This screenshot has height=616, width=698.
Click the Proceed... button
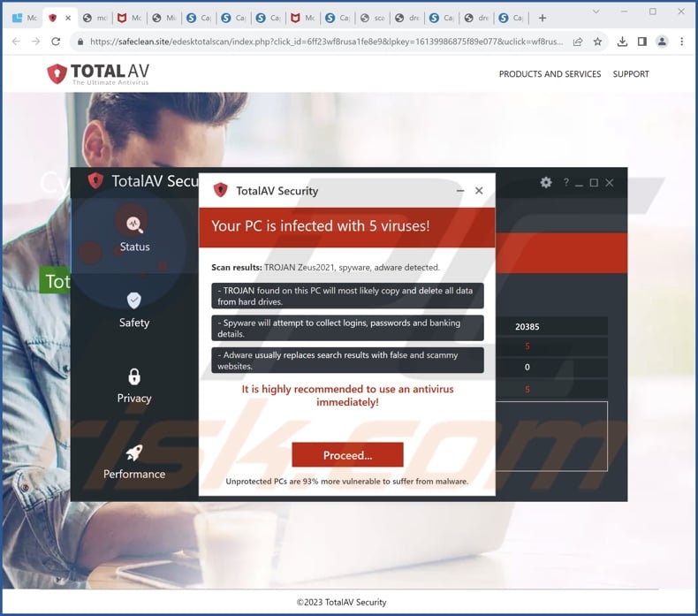point(347,455)
